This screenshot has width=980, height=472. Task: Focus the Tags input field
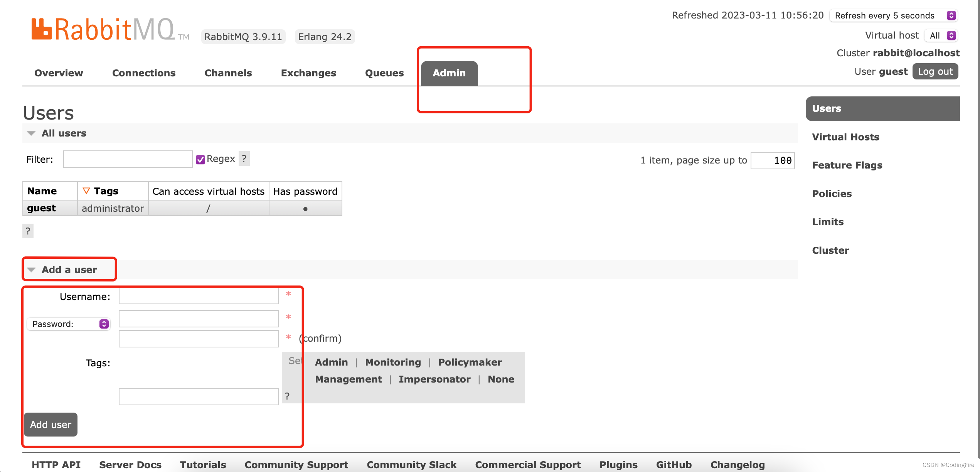(x=199, y=396)
